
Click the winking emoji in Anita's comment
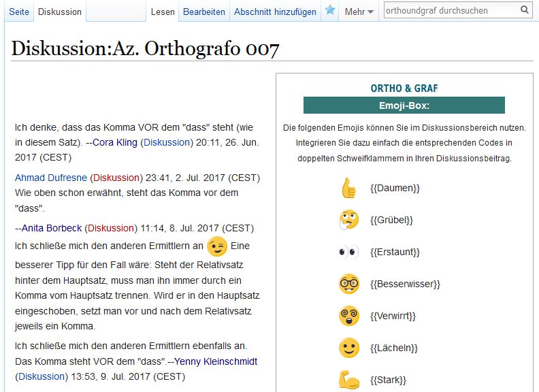[217, 246]
